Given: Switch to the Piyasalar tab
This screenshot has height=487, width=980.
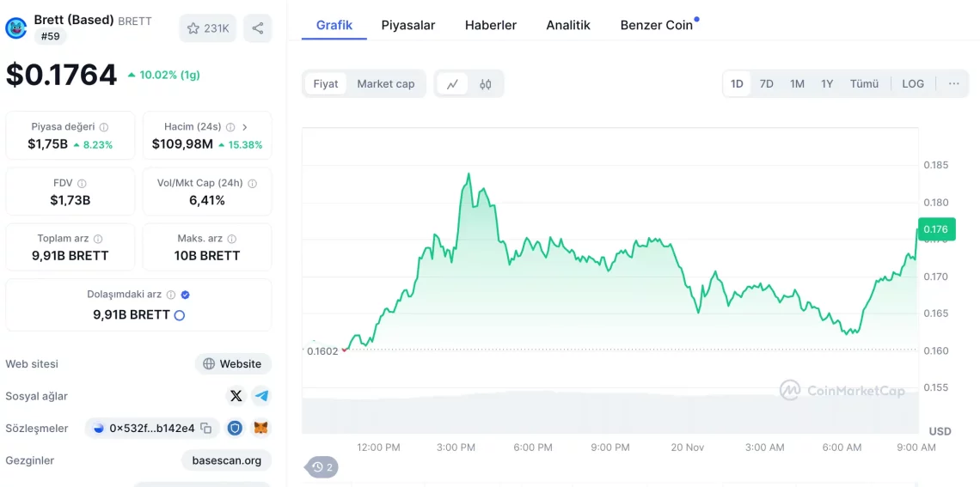Looking at the screenshot, I should pyautogui.click(x=408, y=25).
